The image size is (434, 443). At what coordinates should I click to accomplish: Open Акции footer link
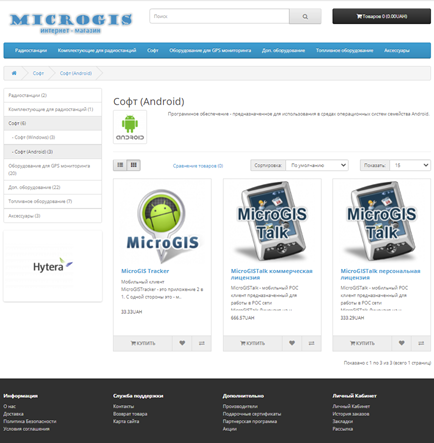click(230, 429)
